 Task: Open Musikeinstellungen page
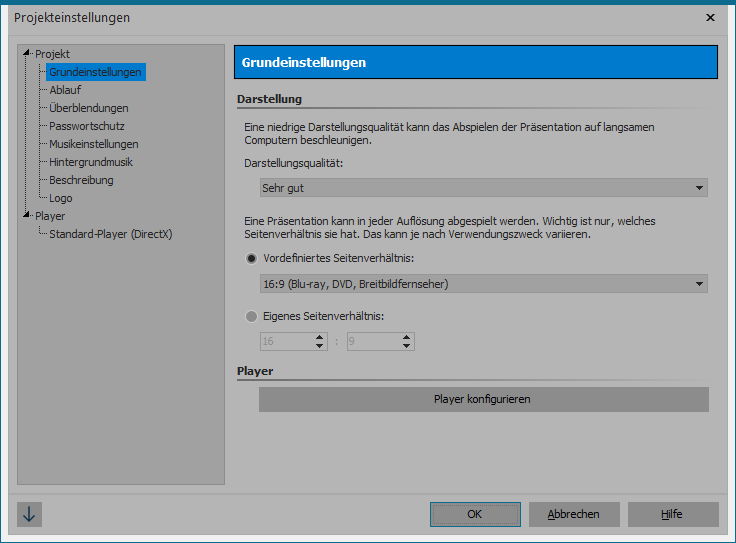tap(93, 144)
